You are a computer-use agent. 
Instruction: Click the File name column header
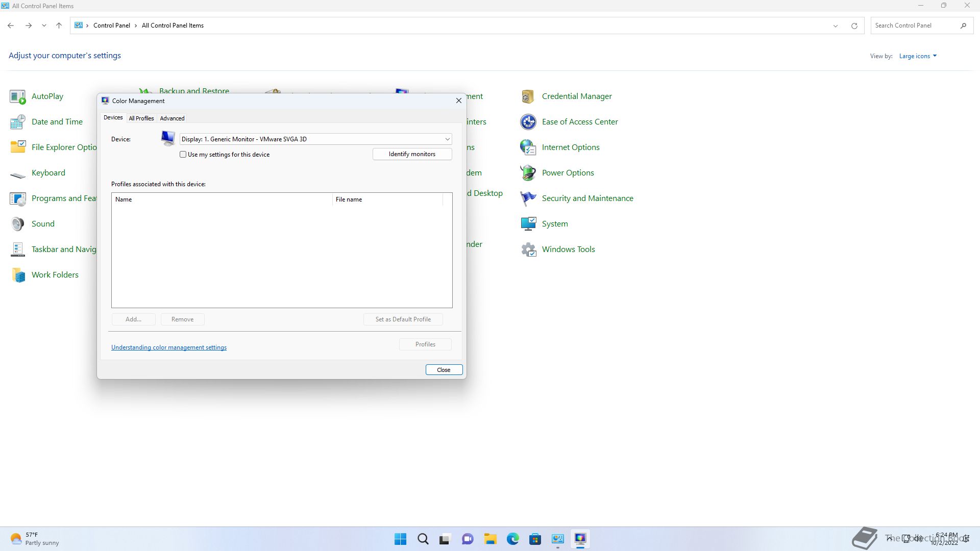pyautogui.click(x=387, y=199)
